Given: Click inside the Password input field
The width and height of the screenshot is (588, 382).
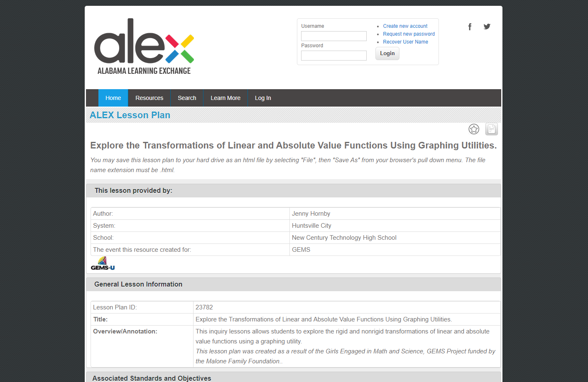Looking at the screenshot, I should pyautogui.click(x=333, y=55).
